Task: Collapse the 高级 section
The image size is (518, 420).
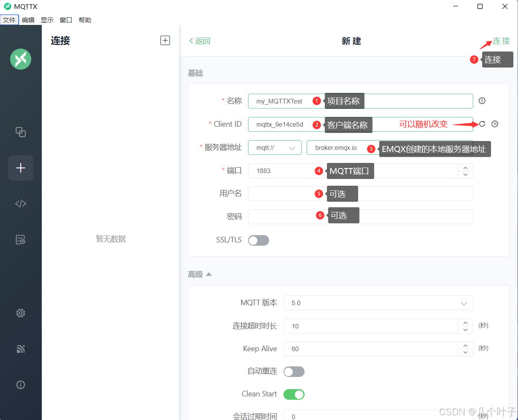Action: tap(200, 274)
